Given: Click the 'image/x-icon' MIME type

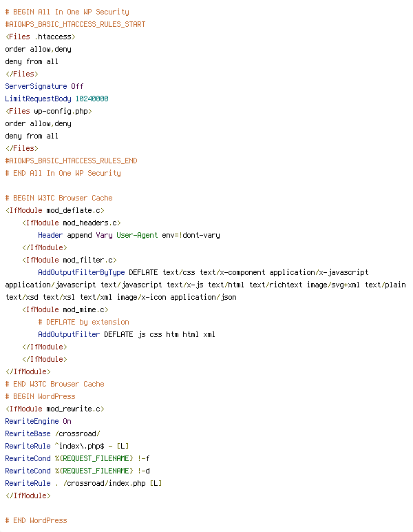Looking at the screenshot, I should pyautogui.click(x=142, y=297).
